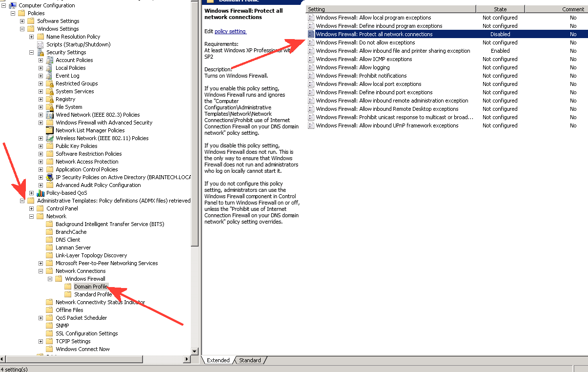Click the Advanced Audit Policy Configuration folder icon
The width and height of the screenshot is (588, 372).
49,185
